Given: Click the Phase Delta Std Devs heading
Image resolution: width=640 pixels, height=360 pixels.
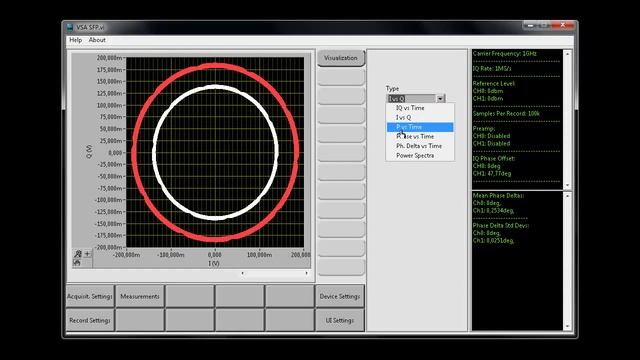Looking at the screenshot, I should 501,225.
